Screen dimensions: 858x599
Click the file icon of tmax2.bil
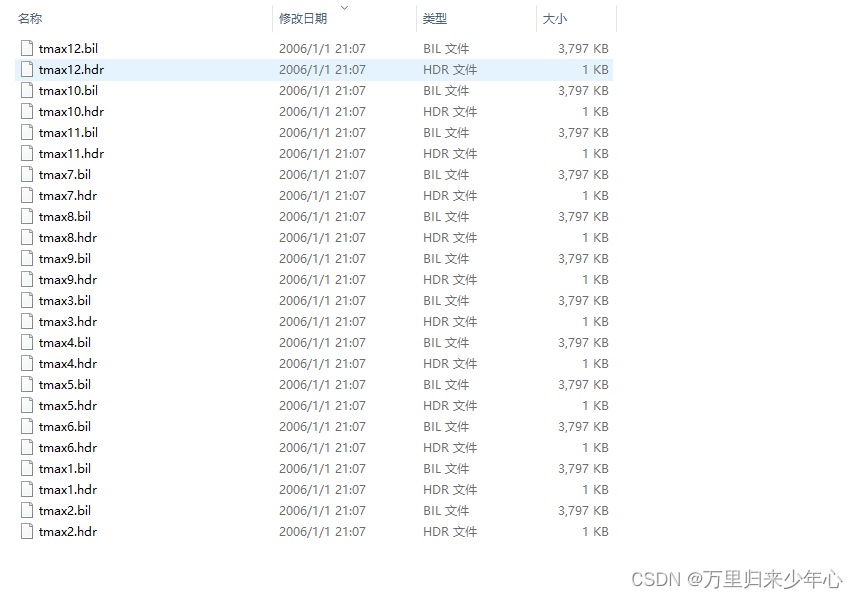(27, 510)
